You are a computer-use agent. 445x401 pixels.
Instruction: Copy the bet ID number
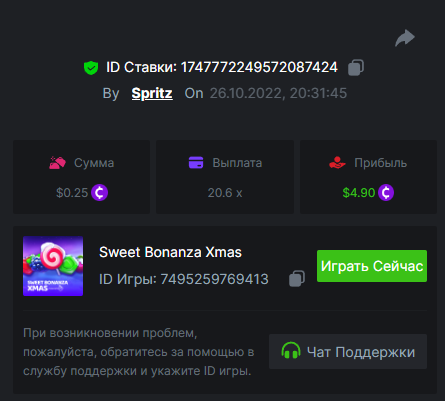356,68
